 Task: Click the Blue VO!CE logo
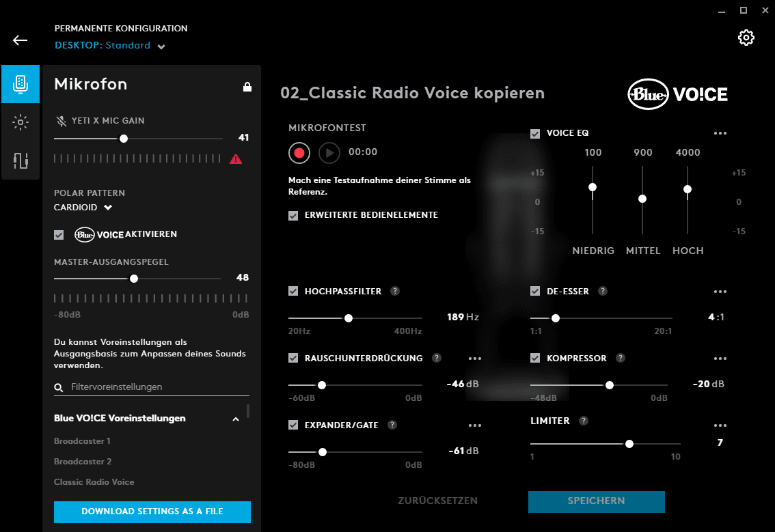678,94
